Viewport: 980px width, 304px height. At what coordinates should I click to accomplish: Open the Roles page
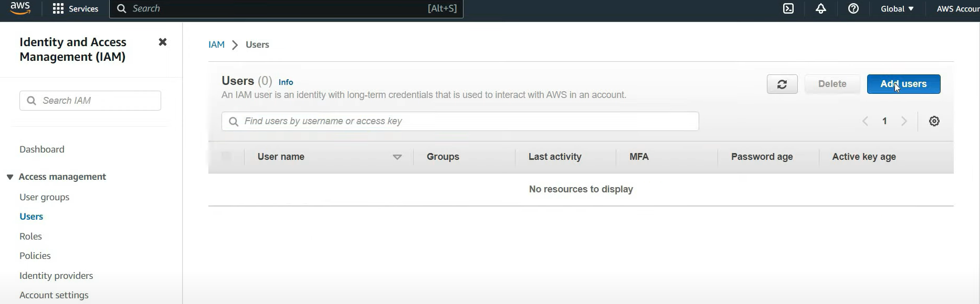[x=30, y=236]
